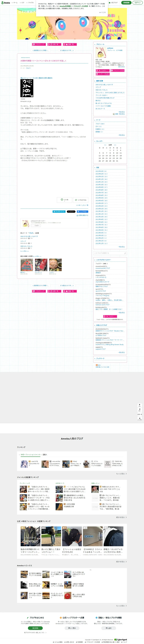Image resolution: width=144 pixels, height=644 pixels.
Task: Open recent post プリンターのばかー
Action: click(x=102, y=95)
